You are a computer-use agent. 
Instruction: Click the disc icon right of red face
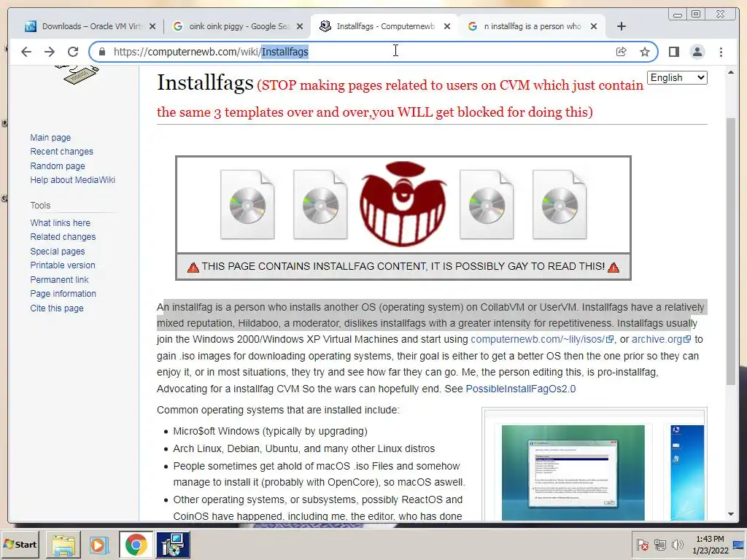click(x=487, y=204)
